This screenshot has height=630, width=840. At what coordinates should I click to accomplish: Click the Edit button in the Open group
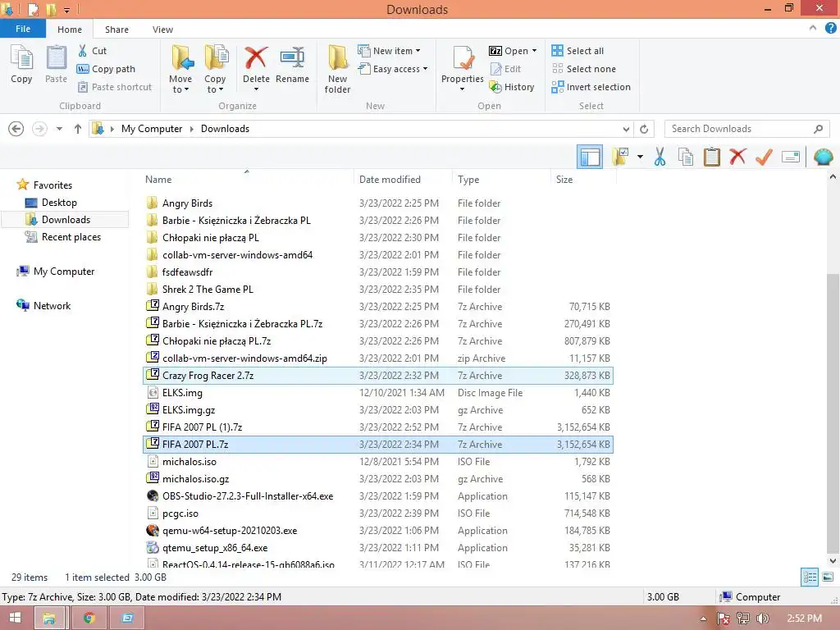click(x=505, y=69)
